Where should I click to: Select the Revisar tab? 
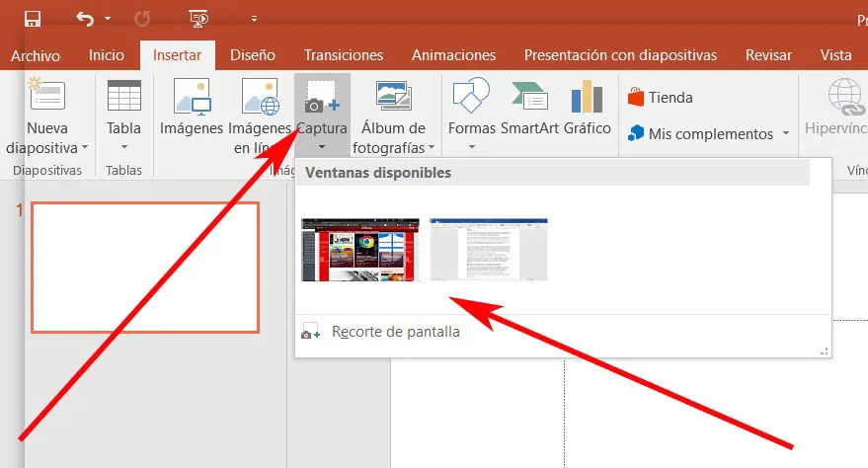click(768, 55)
